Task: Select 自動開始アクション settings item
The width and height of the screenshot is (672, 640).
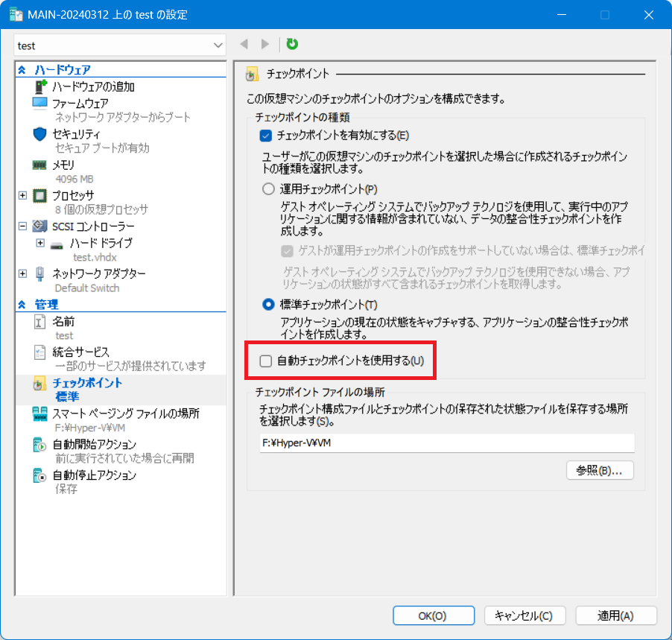Action: coord(95,445)
